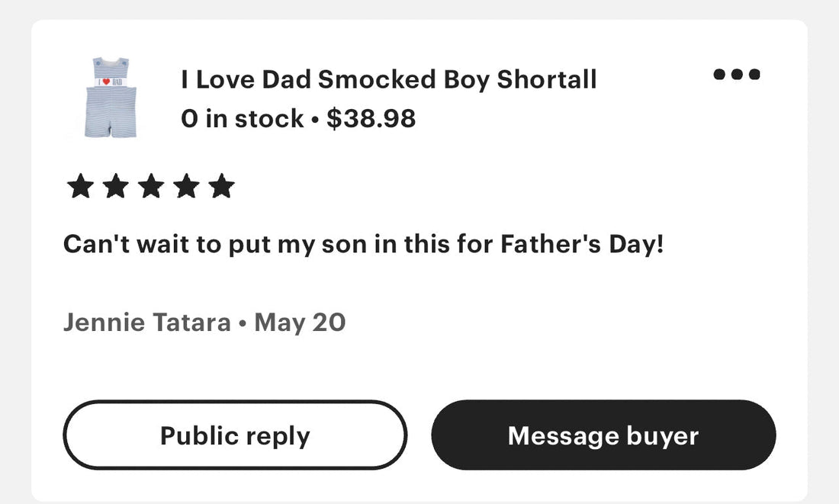Click the bullet separator beside Jennie Tatara
The image size is (839, 504).
point(243,324)
